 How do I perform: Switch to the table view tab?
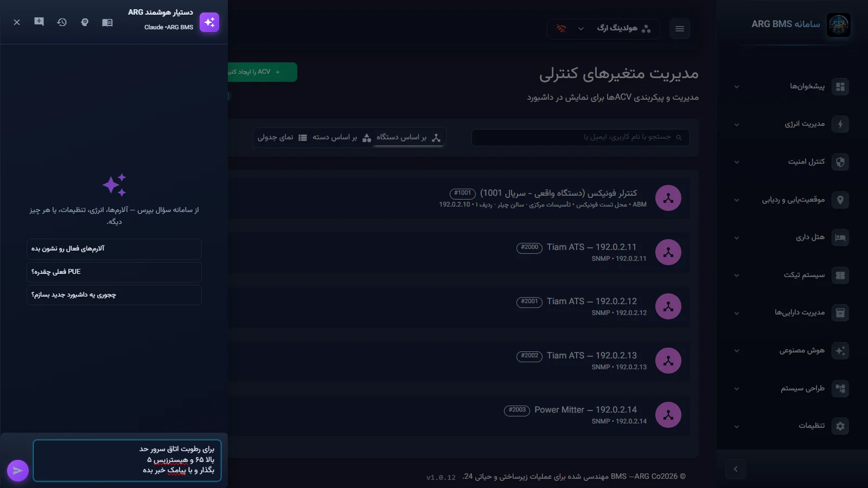pyautogui.click(x=282, y=138)
